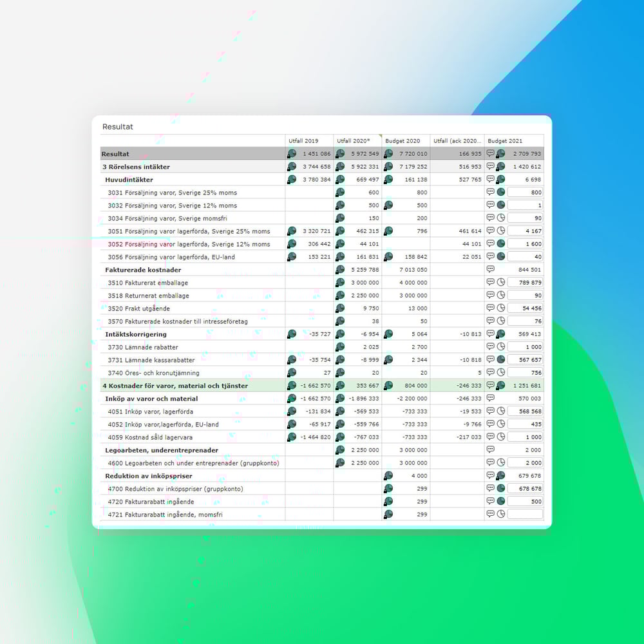
Task: Select the Intäktskorrigering group row
Action: 136,334
